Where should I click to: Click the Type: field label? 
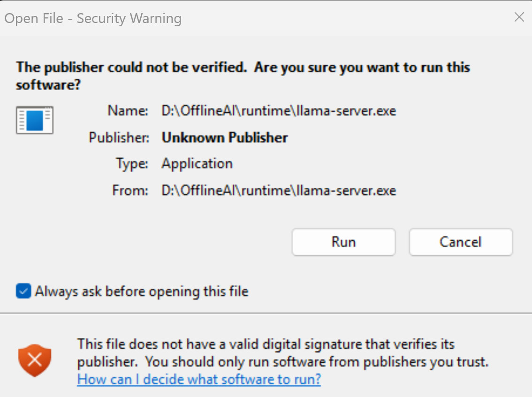pyautogui.click(x=132, y=164)
